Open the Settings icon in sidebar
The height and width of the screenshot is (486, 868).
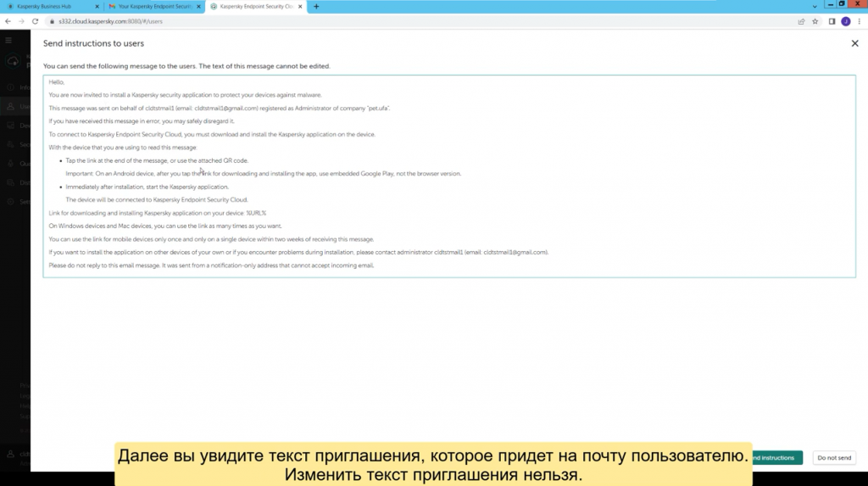10,201
